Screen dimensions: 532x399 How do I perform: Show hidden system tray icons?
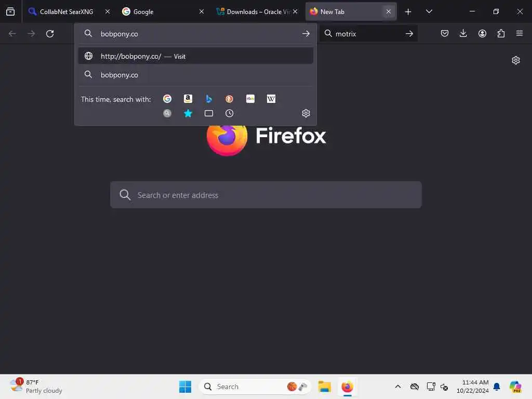pos(397,387)
